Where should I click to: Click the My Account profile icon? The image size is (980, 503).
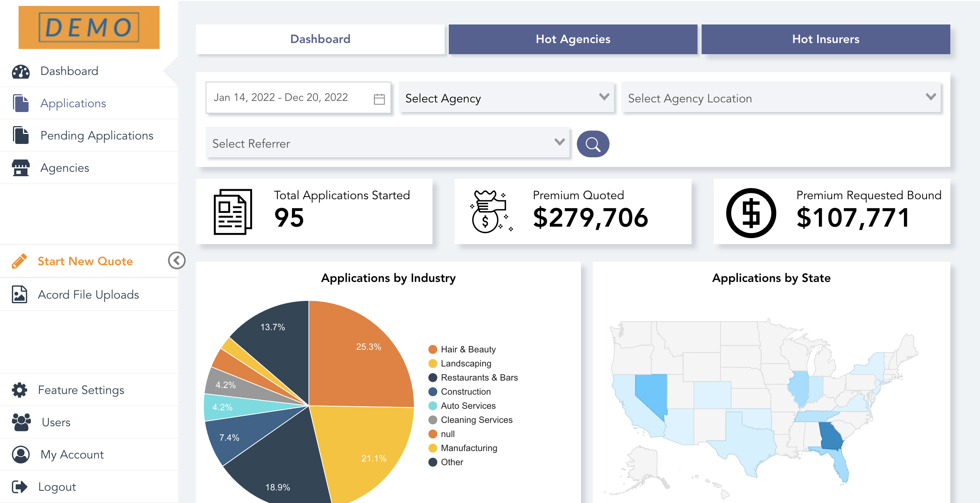[x=20, y=454]
